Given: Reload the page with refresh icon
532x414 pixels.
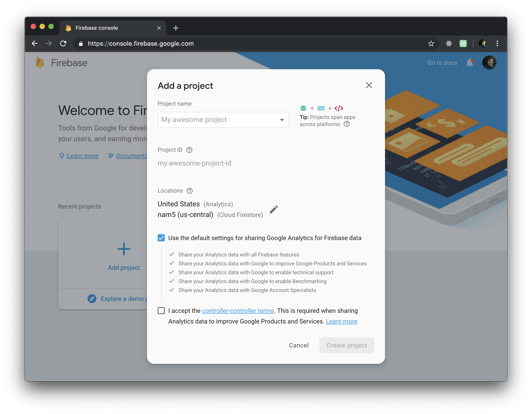Looking at the screenshot, I should [63, 43].
